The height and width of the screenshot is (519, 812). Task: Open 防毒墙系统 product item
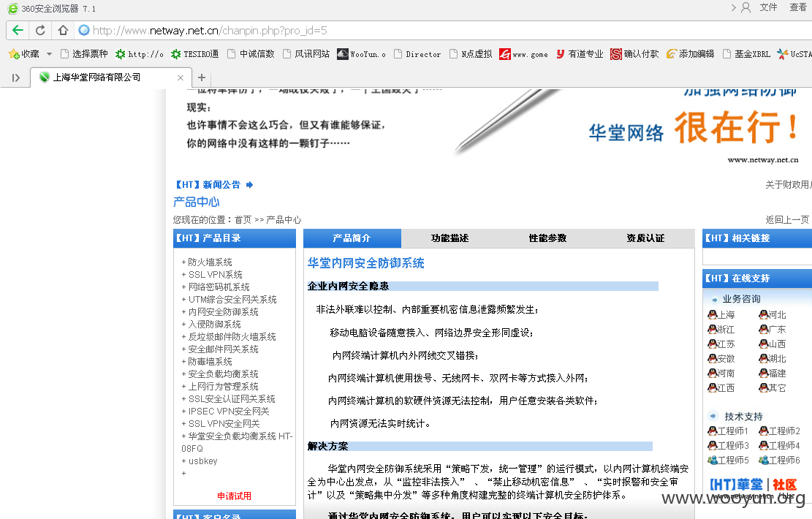point(210,362)
